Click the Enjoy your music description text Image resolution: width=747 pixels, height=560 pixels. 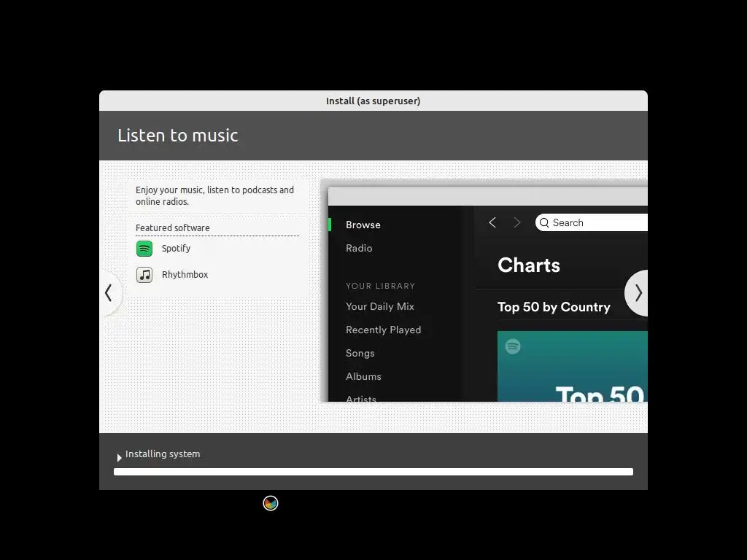click(x=215, y=195)
